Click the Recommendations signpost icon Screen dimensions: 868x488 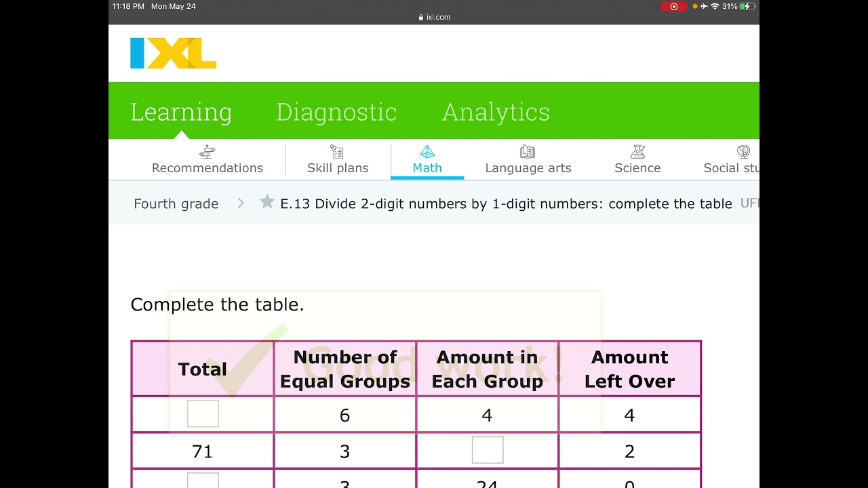pos(208,152)
